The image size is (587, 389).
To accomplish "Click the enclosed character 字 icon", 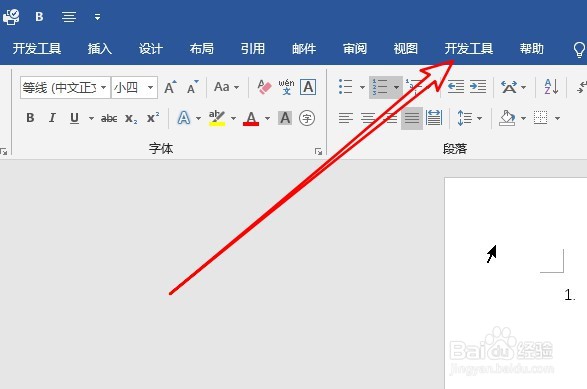I will coord(307,118).
